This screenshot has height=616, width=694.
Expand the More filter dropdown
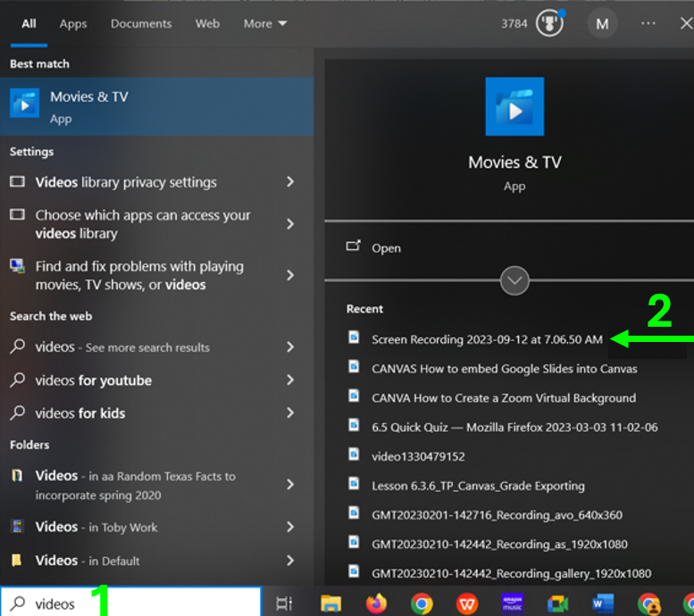[265, 24]
